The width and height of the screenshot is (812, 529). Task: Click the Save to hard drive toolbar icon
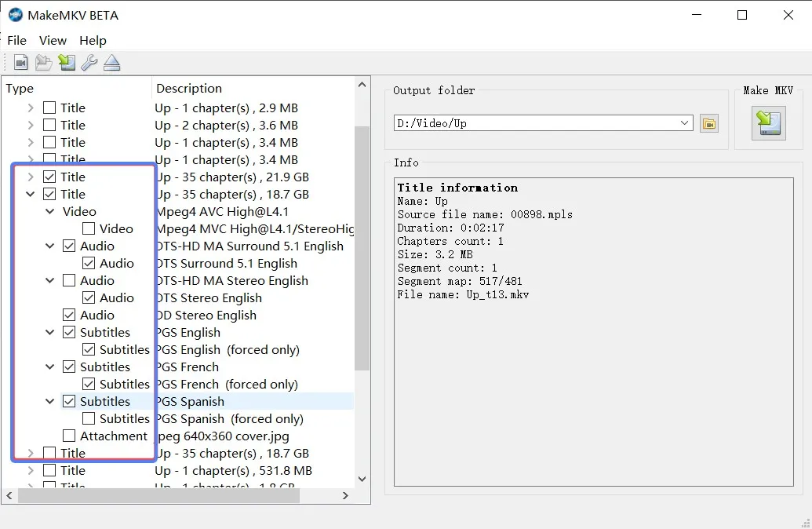(x=66, y=62)
